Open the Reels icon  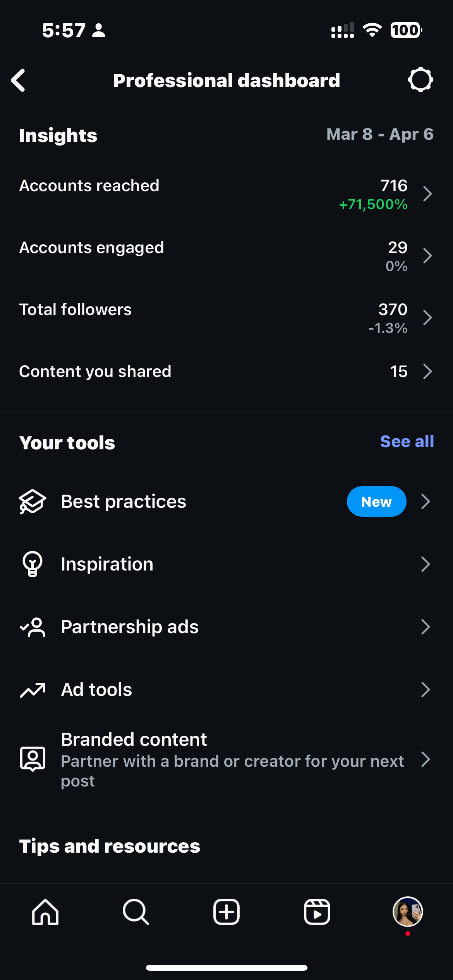coord(317,912)
